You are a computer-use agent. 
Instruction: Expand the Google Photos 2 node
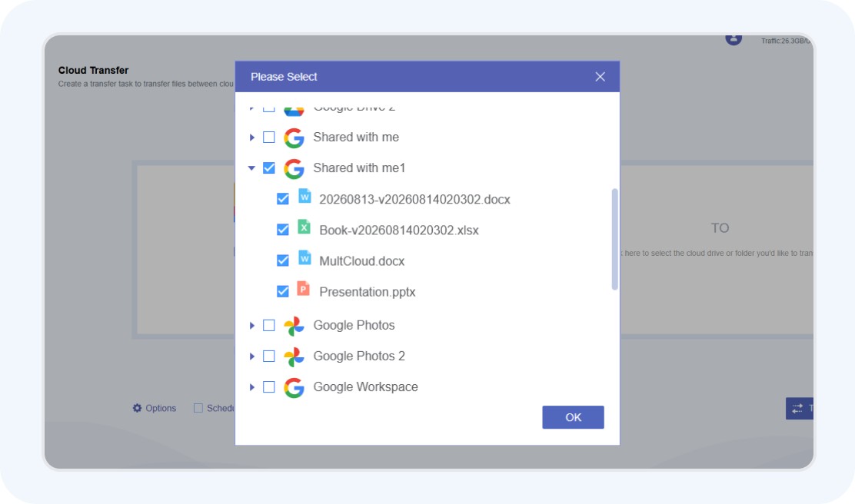[252, 356]
